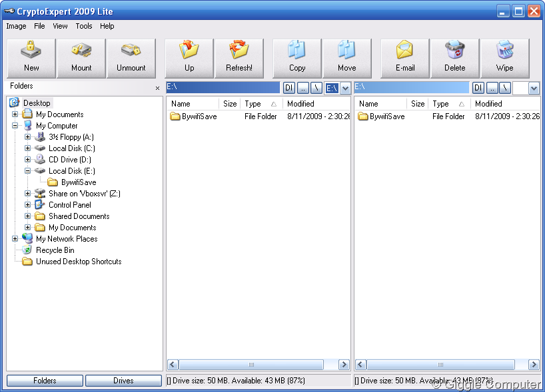This screenshot has height=392, width=545.
Task: Select the My Computer icon in tree
Action: click(x=27, y=125)
